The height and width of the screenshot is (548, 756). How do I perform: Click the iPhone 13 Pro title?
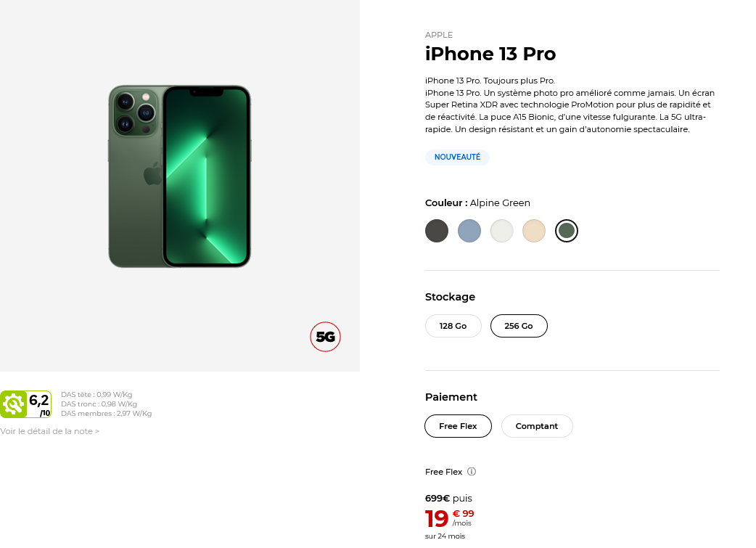490,54
